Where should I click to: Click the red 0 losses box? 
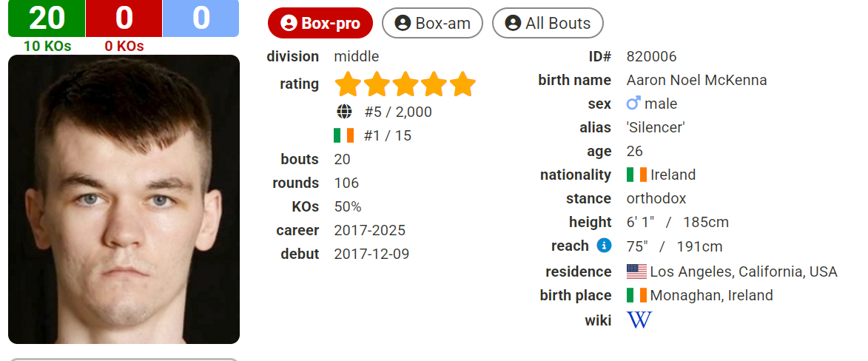click(x=124, y=18)
